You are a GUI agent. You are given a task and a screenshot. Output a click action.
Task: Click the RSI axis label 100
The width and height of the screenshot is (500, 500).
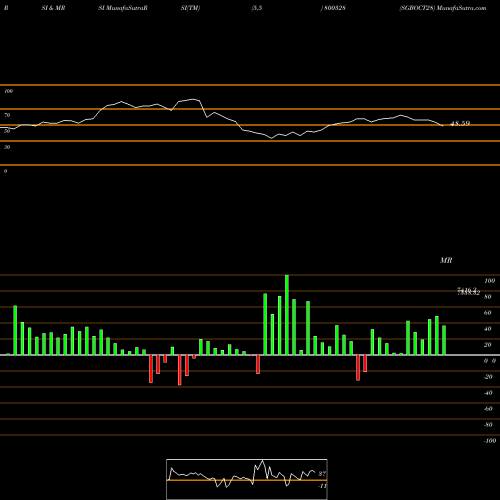(9, 91)
